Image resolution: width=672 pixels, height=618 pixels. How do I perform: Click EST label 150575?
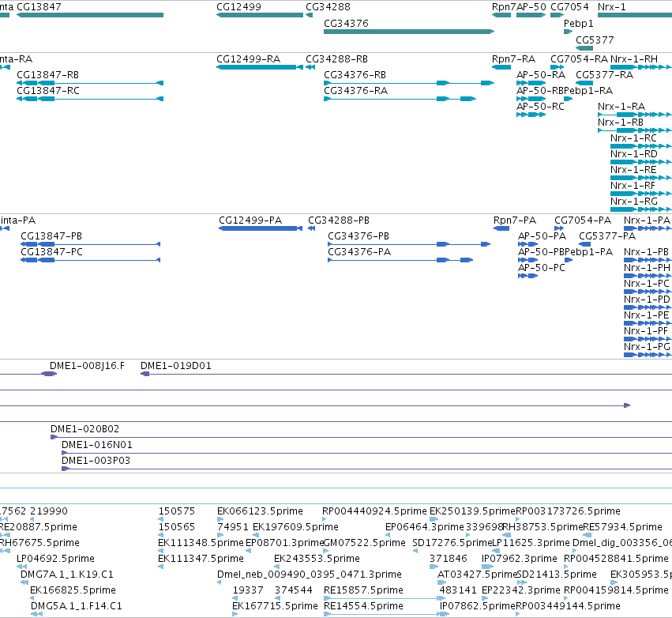tap(177, 511)
